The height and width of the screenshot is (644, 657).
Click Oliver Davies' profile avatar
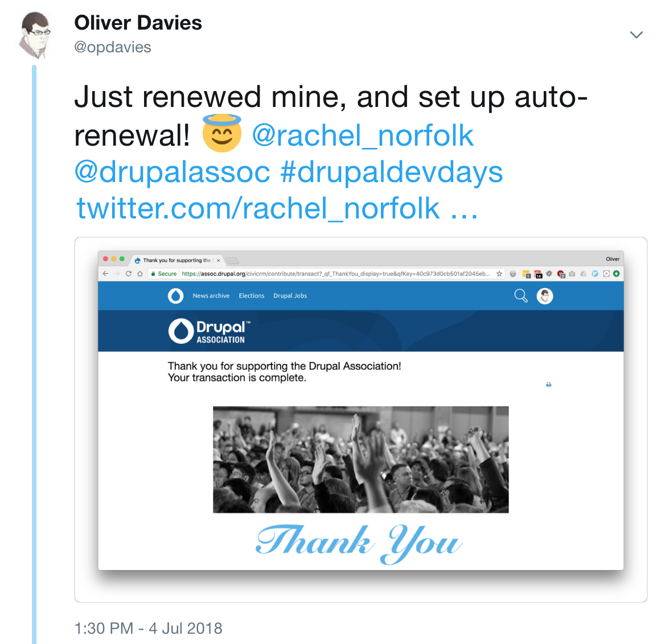tap(36, 35)
